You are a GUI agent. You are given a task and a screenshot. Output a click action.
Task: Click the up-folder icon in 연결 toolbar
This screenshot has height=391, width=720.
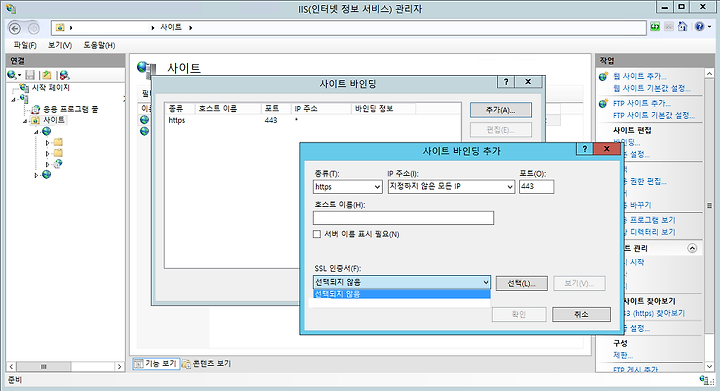point(47,75)
